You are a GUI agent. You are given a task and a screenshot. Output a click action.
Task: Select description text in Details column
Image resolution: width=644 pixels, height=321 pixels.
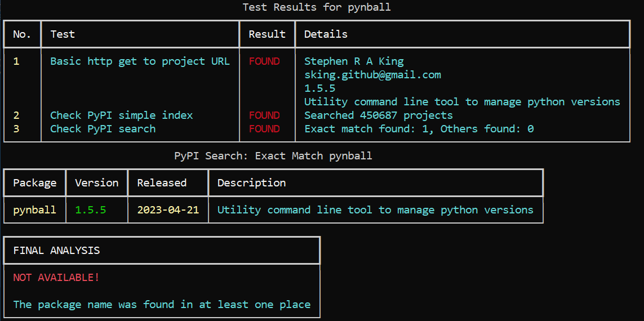point(462,102)
